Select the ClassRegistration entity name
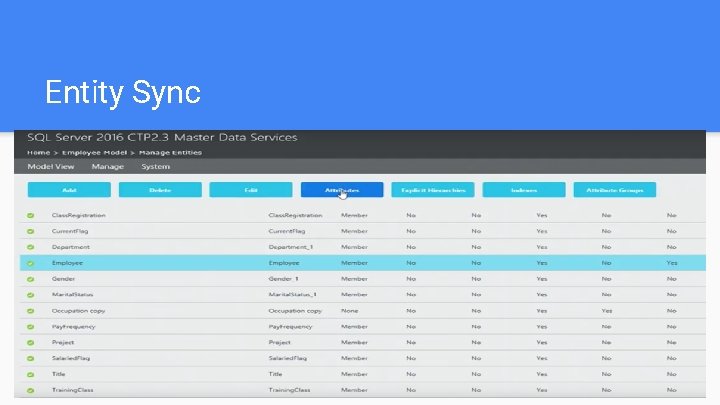The width and height of the screenshot is (720, 405). tap(79, 215)
